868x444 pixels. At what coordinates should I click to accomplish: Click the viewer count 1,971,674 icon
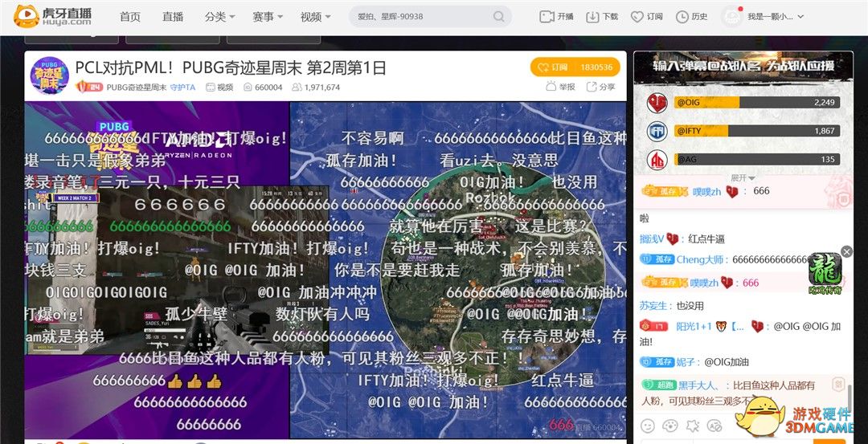pyautogui.click(x=297, y=88)
